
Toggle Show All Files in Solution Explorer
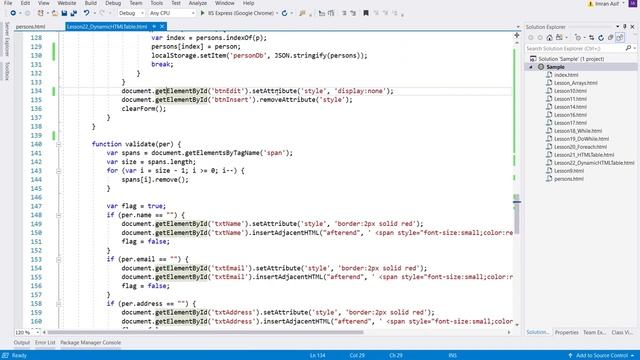coord(620,38)
